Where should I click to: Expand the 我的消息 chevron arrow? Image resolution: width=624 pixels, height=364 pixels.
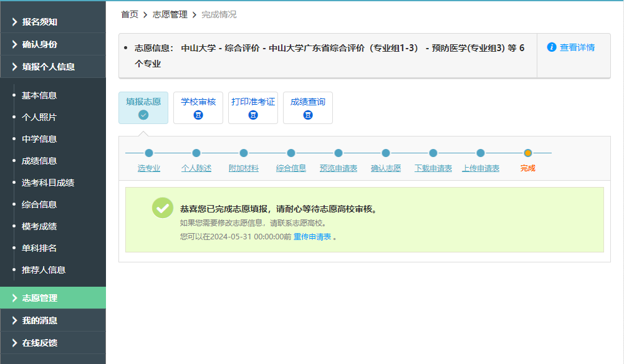(x=15, y=320)
